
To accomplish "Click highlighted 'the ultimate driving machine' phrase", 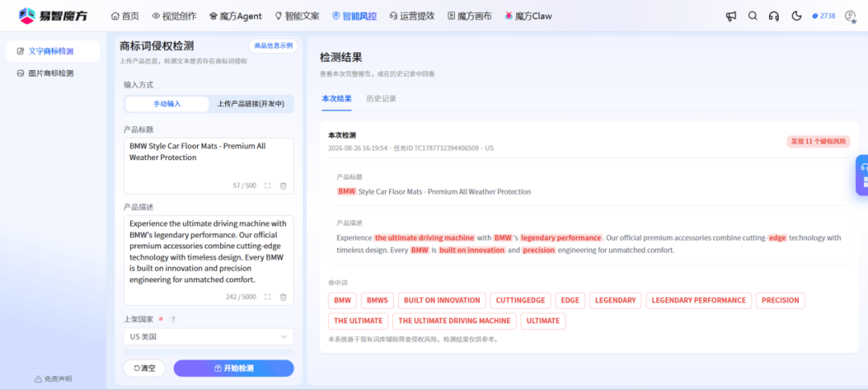I will pos(424,238).
